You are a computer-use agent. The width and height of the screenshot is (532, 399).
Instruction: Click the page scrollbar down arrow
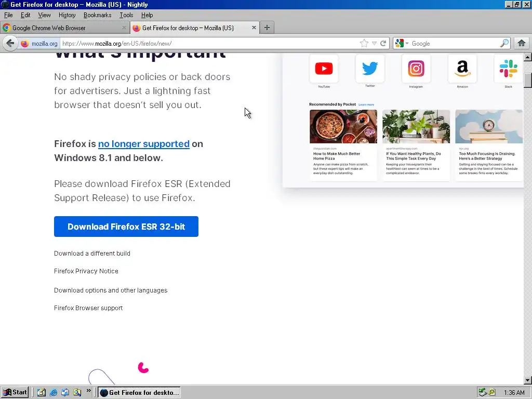click(528, 380)
